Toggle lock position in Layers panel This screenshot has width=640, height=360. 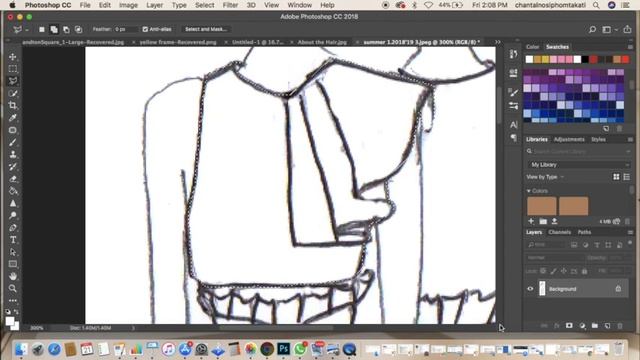(x=564, y=271)
